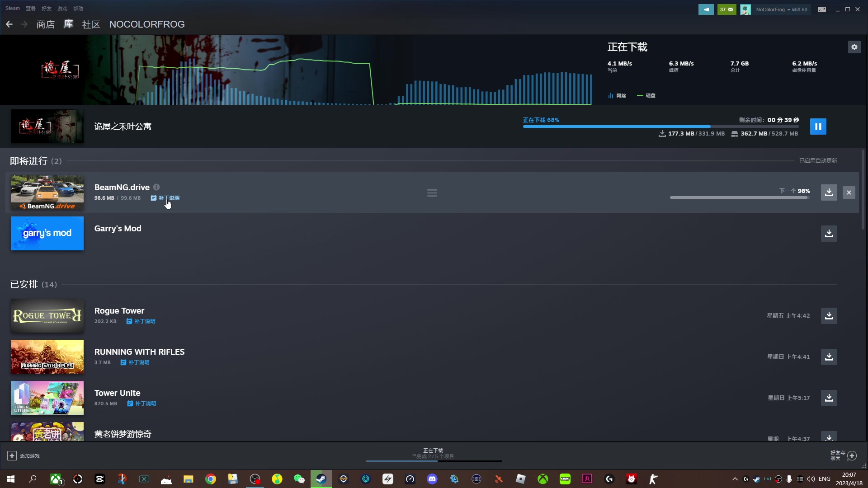
Task: Open WeChat from the taskbar
Action: [x=299, y=479]
